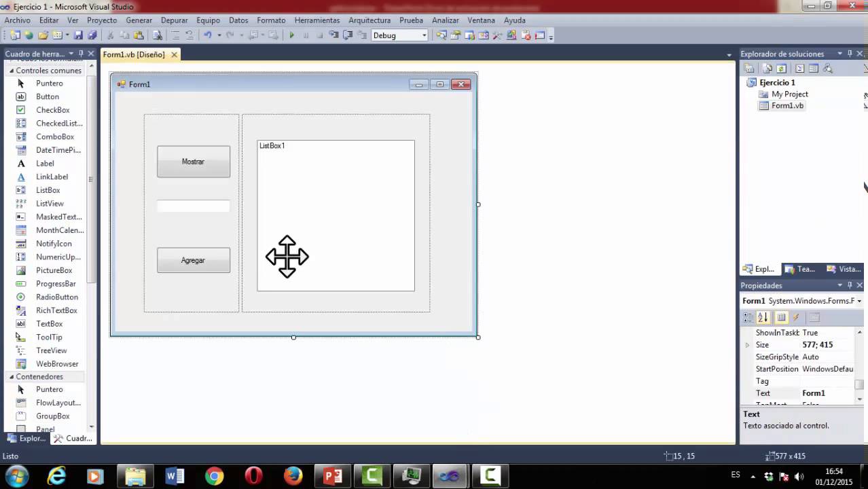Open the Herramientas menu
Screen dimensions: 868x489
tap(317, 20)
